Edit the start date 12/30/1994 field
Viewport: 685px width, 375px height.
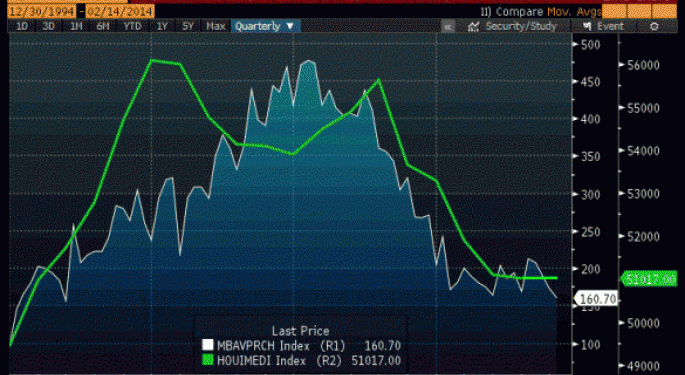pyautogui.click(x=42, y=11)
